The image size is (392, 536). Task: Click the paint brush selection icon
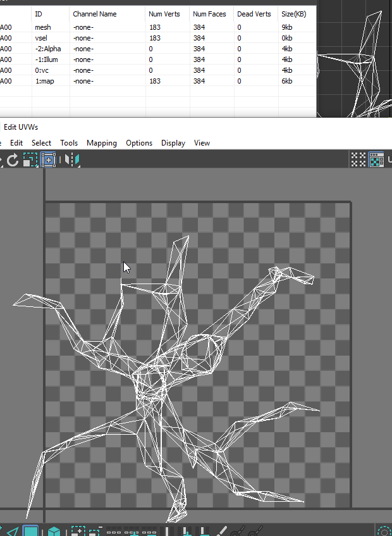222,531
